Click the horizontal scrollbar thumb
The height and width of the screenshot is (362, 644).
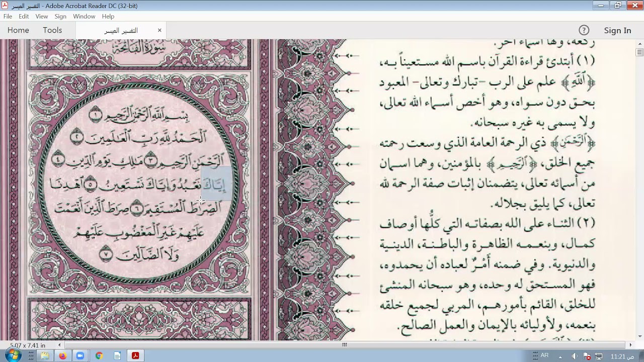point(345,345)
